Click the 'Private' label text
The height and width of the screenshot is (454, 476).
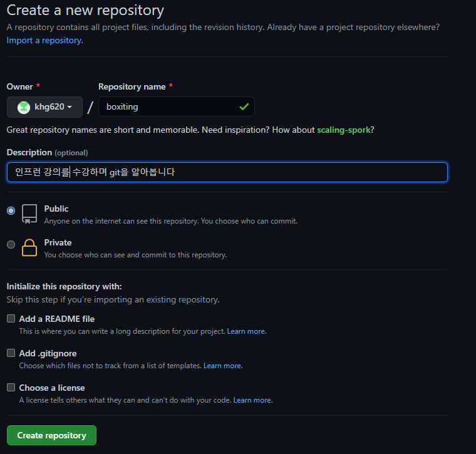(58, 242)
